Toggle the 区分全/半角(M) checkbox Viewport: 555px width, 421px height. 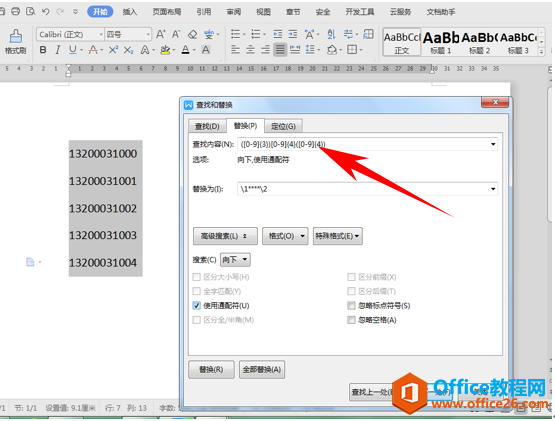tap(196, 320)
